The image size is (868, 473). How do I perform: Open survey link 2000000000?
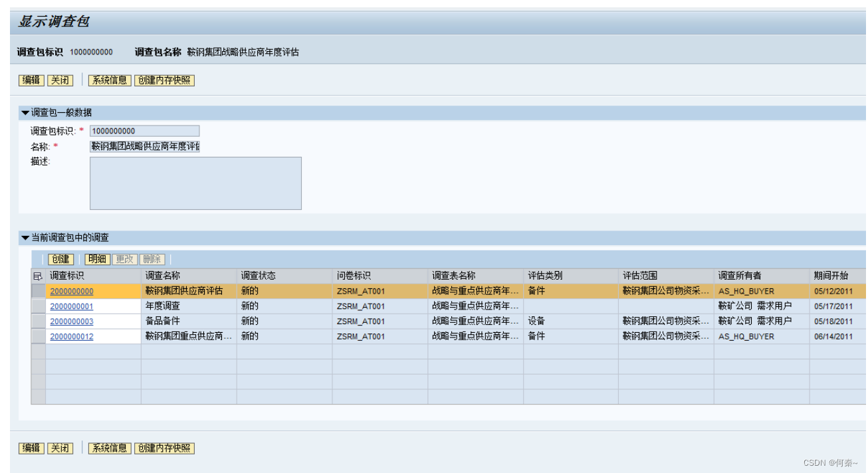(x=72, y=292)
